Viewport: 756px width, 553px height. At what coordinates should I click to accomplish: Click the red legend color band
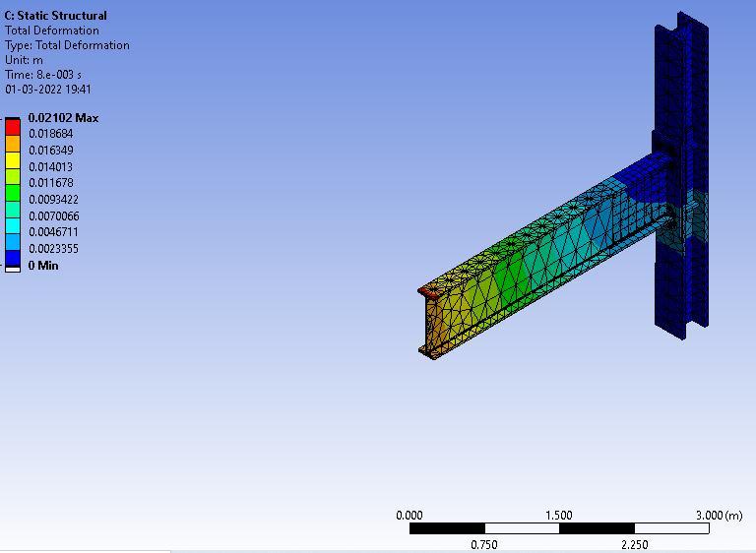pyautogui.click(x=13, y=127)
